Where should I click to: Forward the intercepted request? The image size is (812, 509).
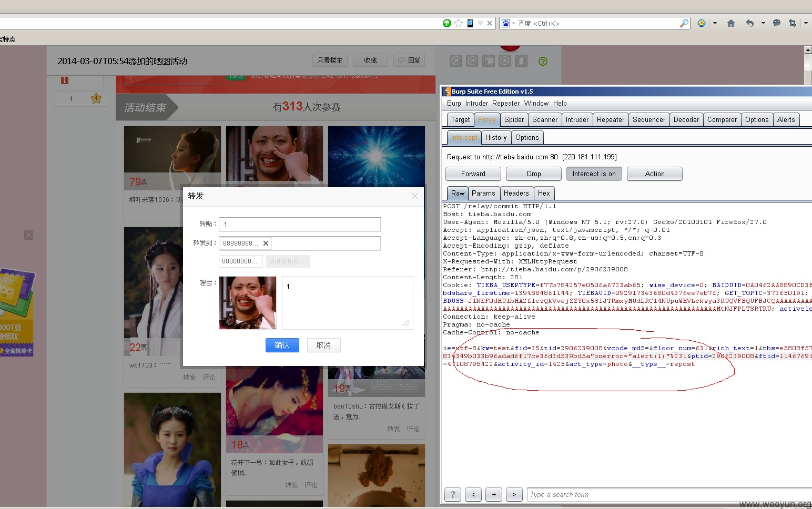click(473, 174)
